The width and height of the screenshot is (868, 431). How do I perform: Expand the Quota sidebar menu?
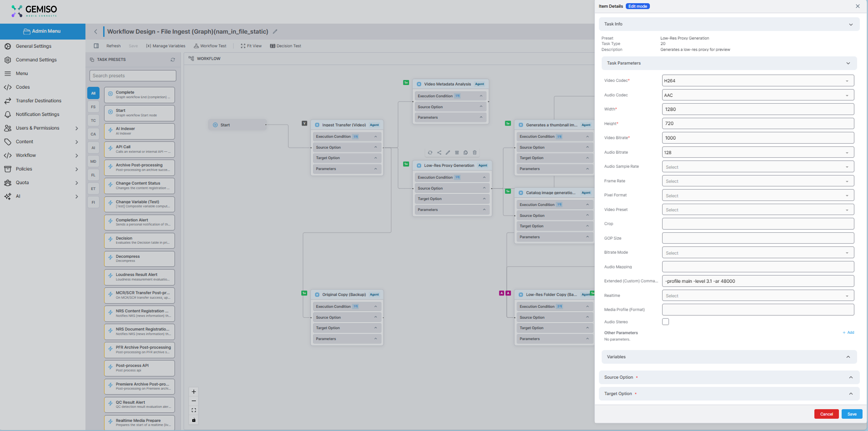click(x=42, y=183)
